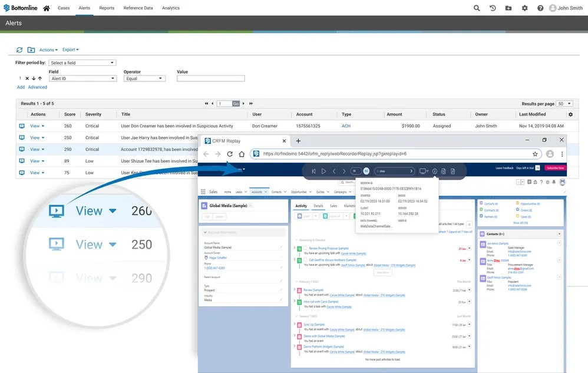
Task: Remove filter row 1 with the X icon
Action: (x=27, y=78)
